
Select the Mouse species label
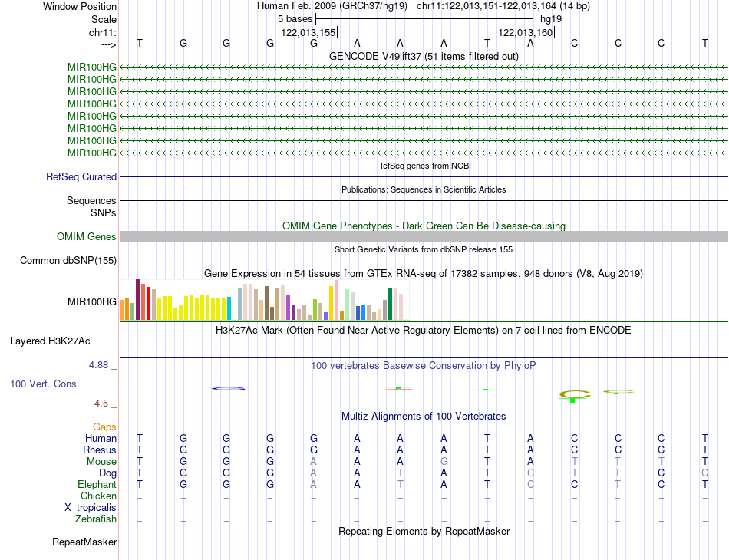[101, 462]
